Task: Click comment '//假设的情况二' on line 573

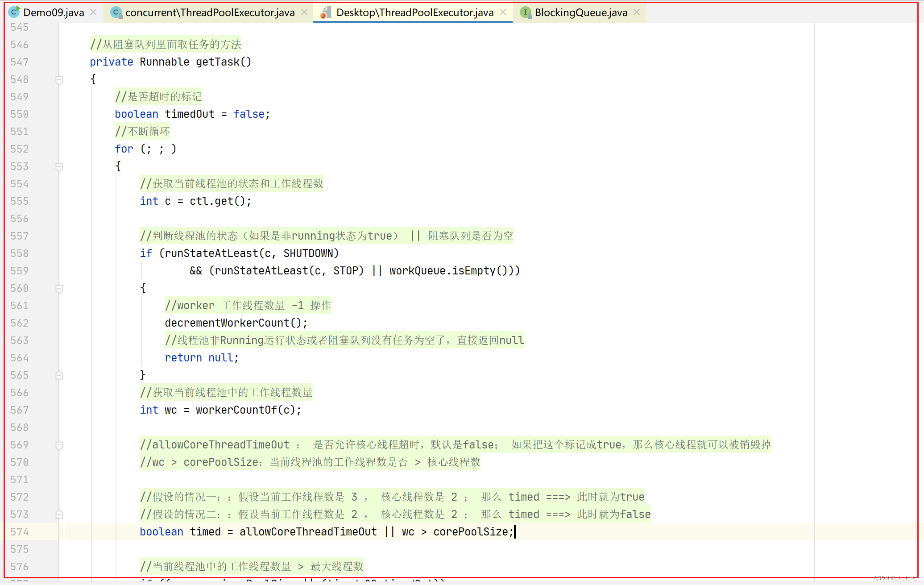Action: tap(395, 514)
